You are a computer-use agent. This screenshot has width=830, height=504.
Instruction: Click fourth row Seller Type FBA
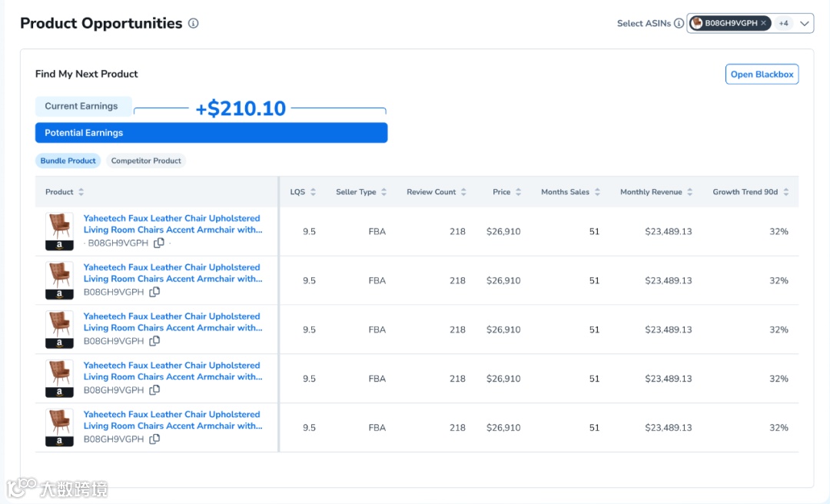[x=377, y=379]
